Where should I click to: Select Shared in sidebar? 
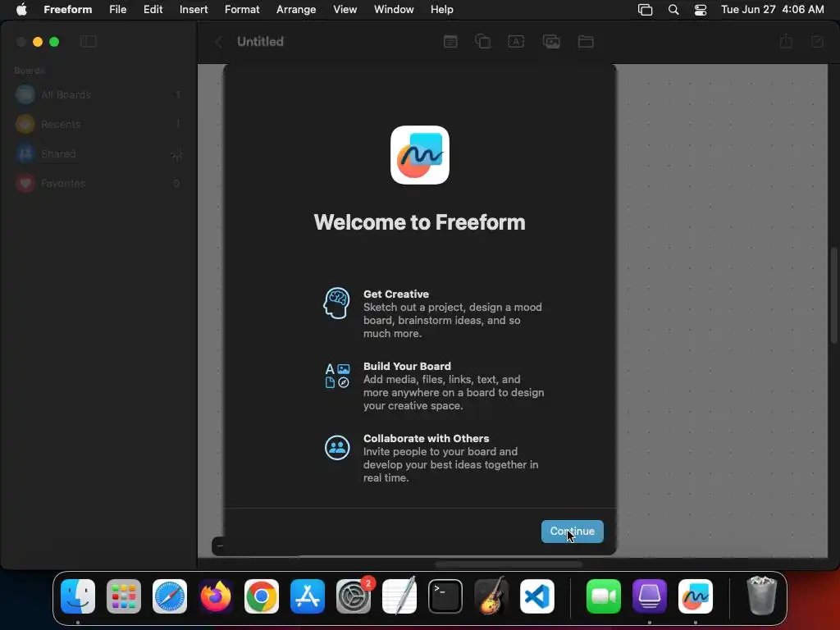click(98, 154)
